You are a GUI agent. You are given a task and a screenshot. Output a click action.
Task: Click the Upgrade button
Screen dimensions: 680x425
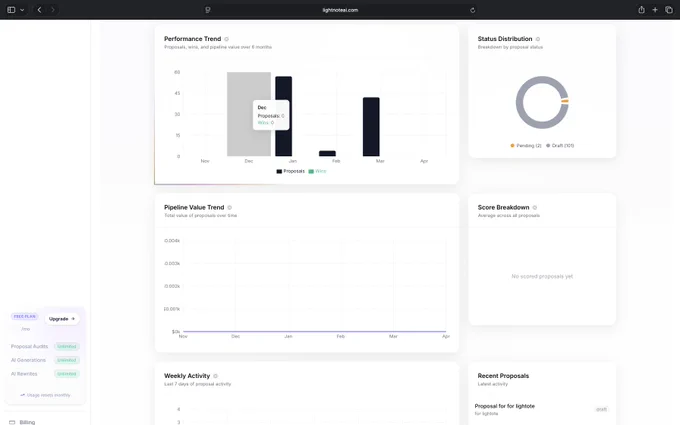(62, 319)
